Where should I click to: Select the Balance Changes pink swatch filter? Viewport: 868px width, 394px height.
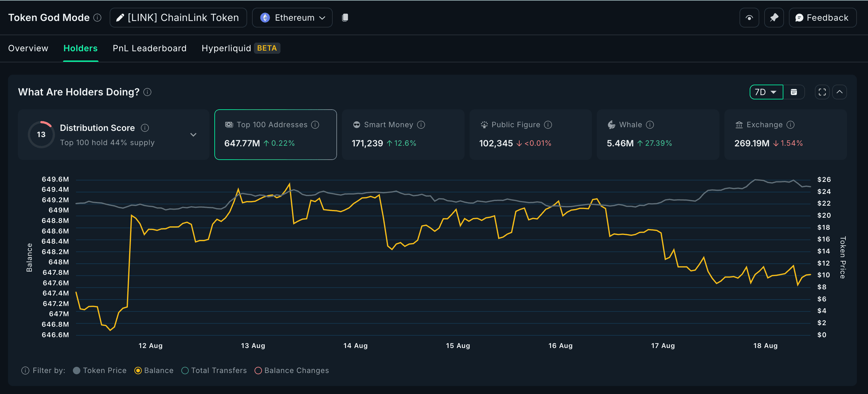[258, 371]
